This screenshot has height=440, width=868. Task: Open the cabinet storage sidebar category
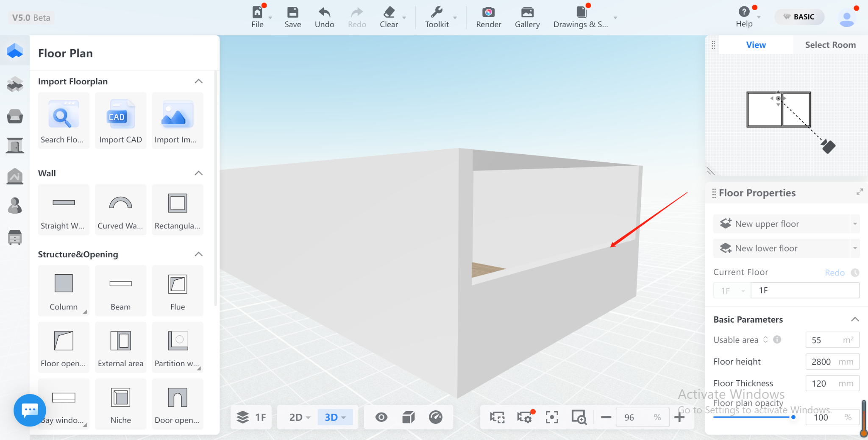(x=15, y=237)
